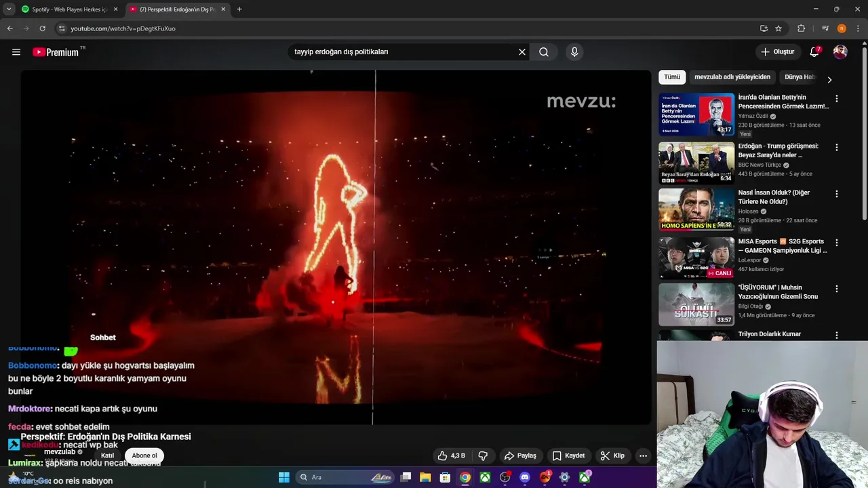Bookmark this page with star icon
Image resolution: width=868 pixels, height=488 pixels.
tap(778, 28)
